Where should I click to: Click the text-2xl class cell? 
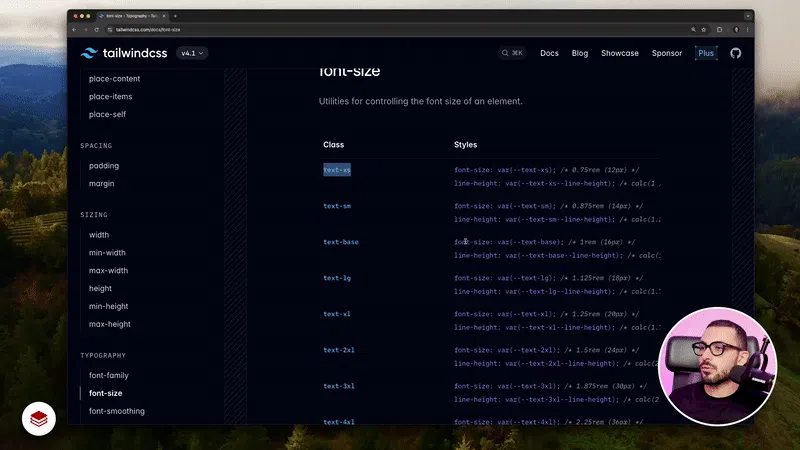tap(339, 350)
